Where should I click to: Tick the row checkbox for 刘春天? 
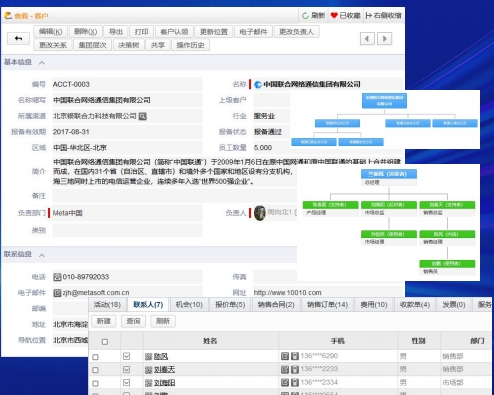click(95, 370)
